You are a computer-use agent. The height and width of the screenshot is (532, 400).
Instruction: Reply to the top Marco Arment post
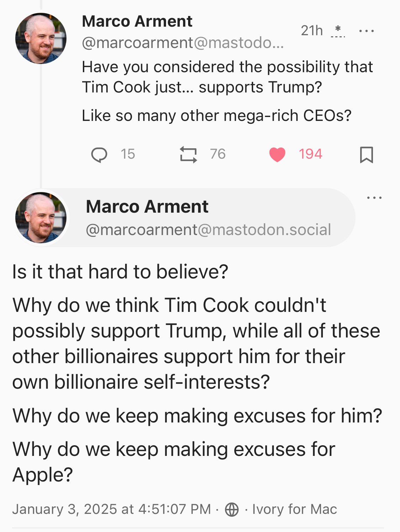[99, 155]
